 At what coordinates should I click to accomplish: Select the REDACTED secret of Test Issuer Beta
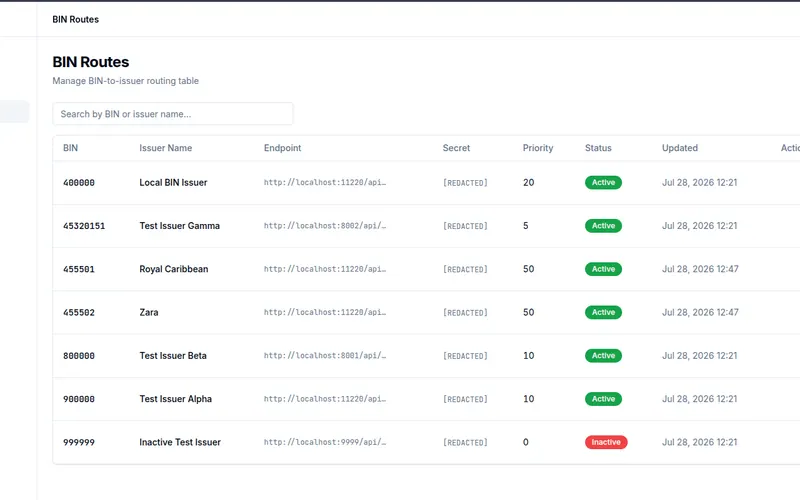coord(465,356)
